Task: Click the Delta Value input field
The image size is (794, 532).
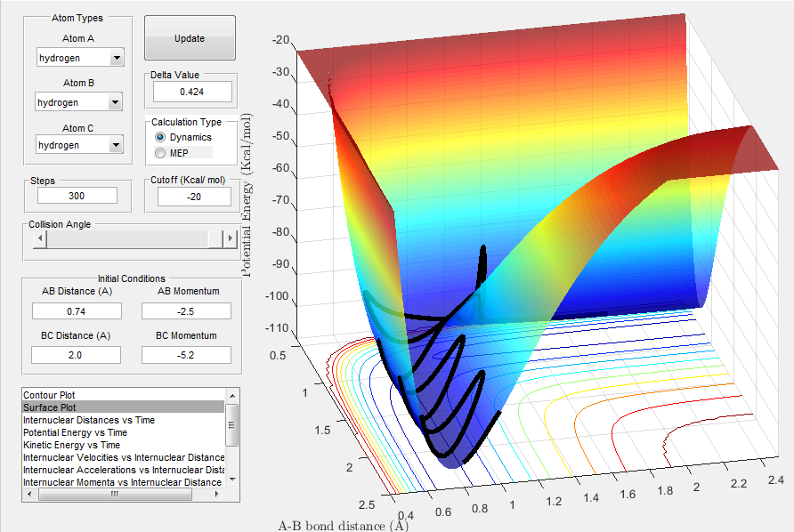Action: click(x=192, y=92)
